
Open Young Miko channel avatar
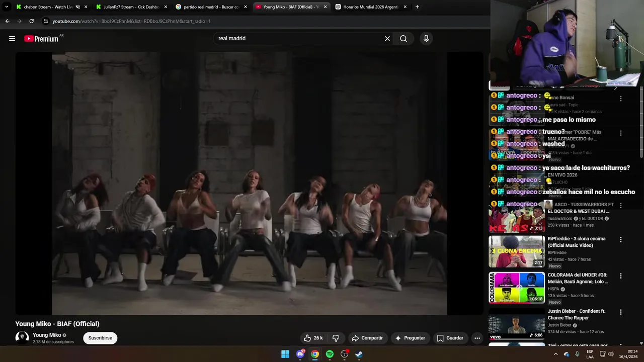point(22,338)
